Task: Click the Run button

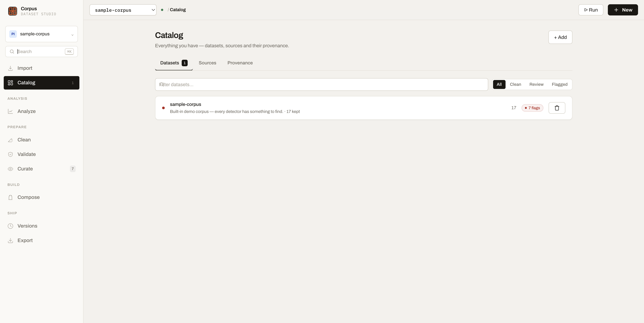Action: point(591,10)
